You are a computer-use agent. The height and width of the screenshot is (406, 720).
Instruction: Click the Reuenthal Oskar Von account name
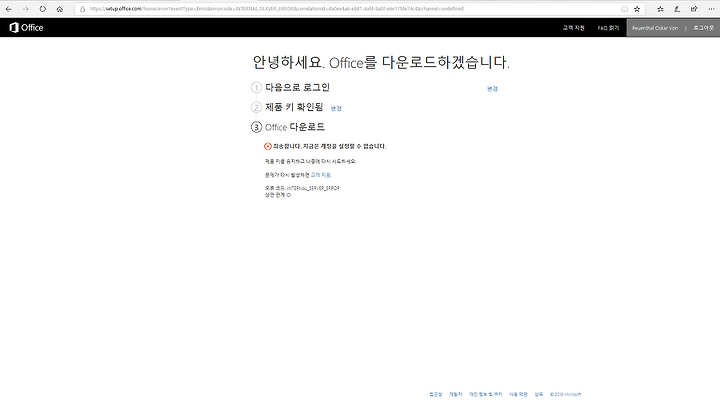655,28
